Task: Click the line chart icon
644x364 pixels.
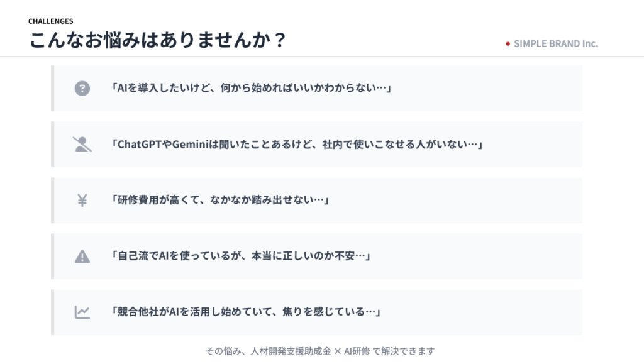Action: click(82, 312)
